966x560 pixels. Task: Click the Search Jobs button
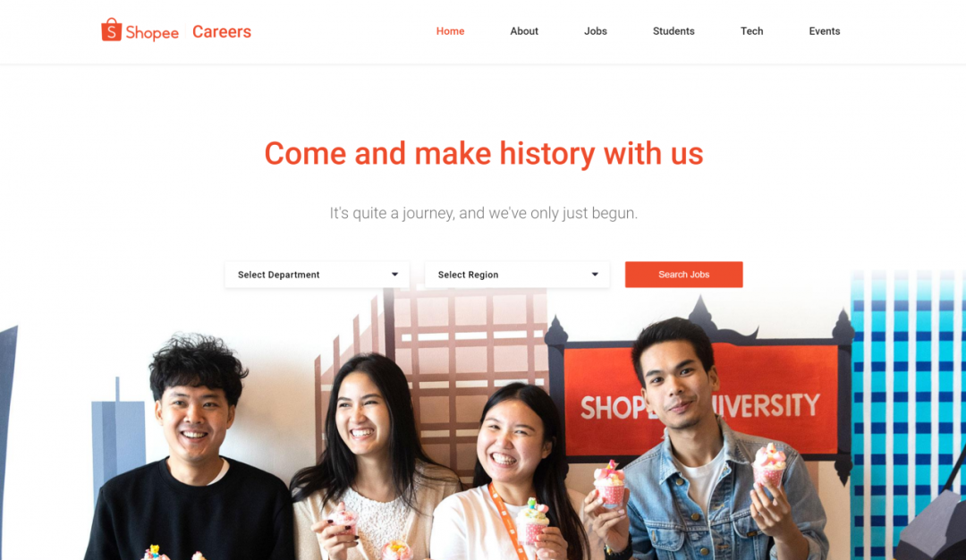pos(684,275)
